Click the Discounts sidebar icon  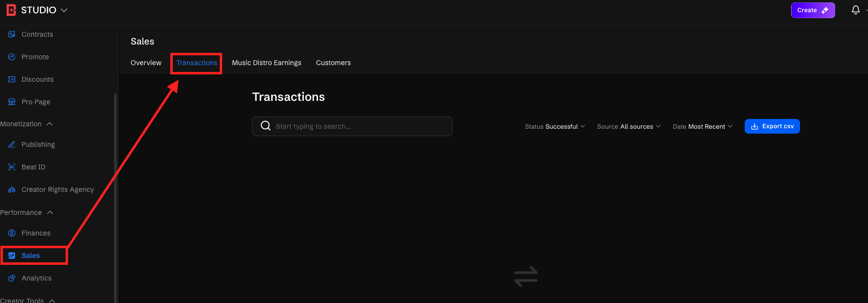12,79
